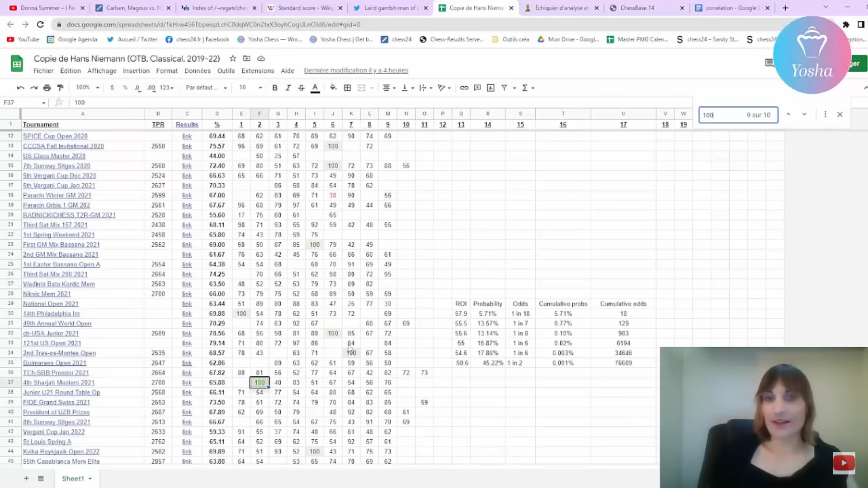
Task: Click the print icon
Action: point(47,88)
